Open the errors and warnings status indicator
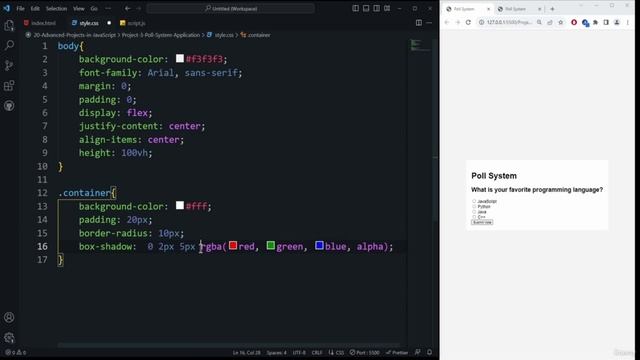 point(16,352)
